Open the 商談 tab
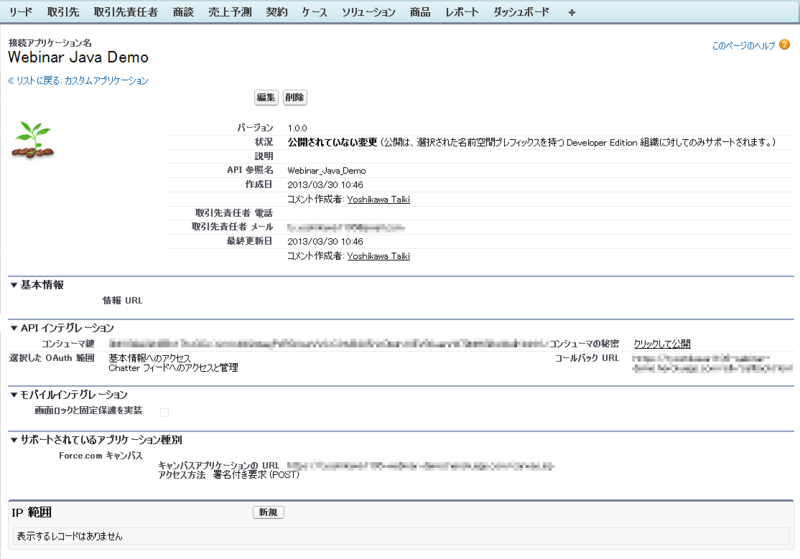 pos(183,12)
